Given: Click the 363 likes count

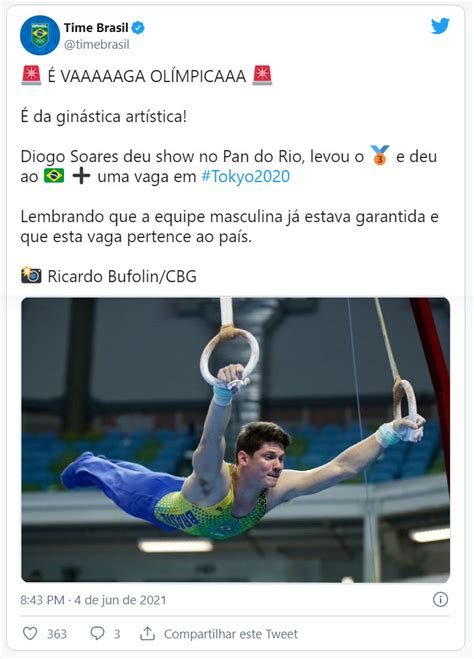Looking at the screenshot, I should 57,634.
